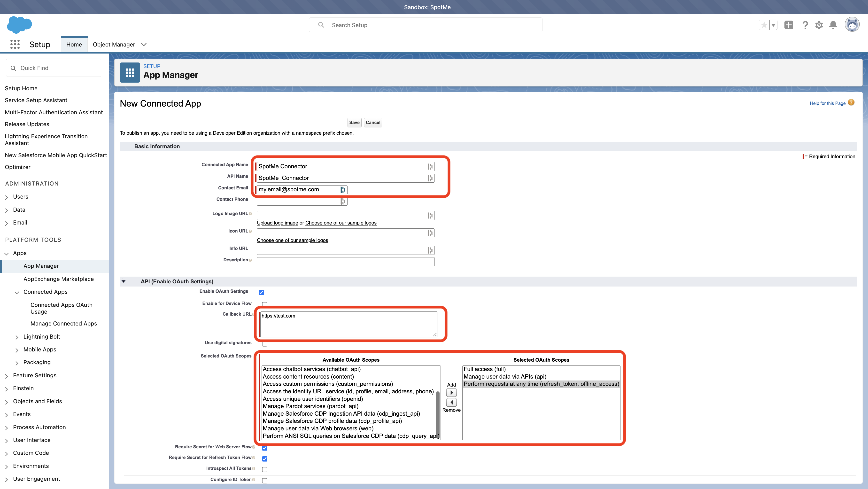Screen dimensions: 868x489
Task: Collapse the Apps tree node
Action: (x=6, y=253)
